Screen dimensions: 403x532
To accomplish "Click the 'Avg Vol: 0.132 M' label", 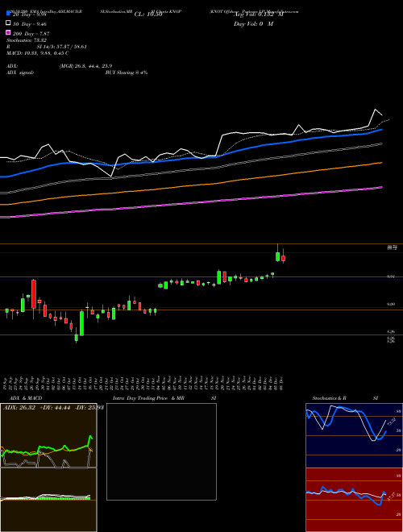I will tap(259, 15).
